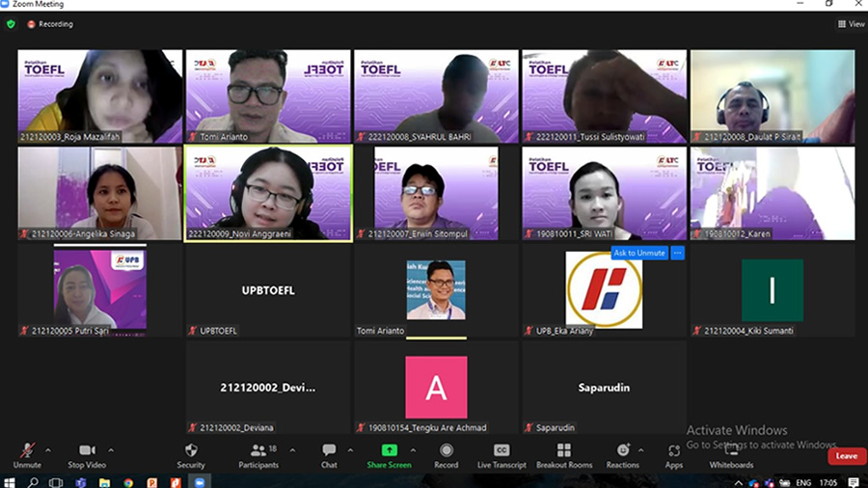
Task: Open video options arrow beside Stop Video
Action: pyautogui.click(x=111, y=450)
